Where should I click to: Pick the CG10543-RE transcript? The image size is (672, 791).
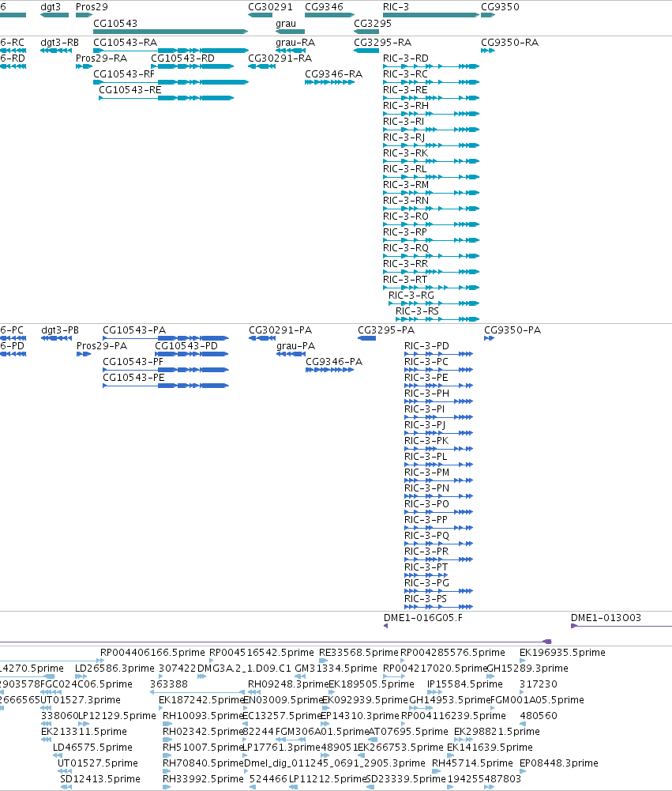[x=167, y=98]
